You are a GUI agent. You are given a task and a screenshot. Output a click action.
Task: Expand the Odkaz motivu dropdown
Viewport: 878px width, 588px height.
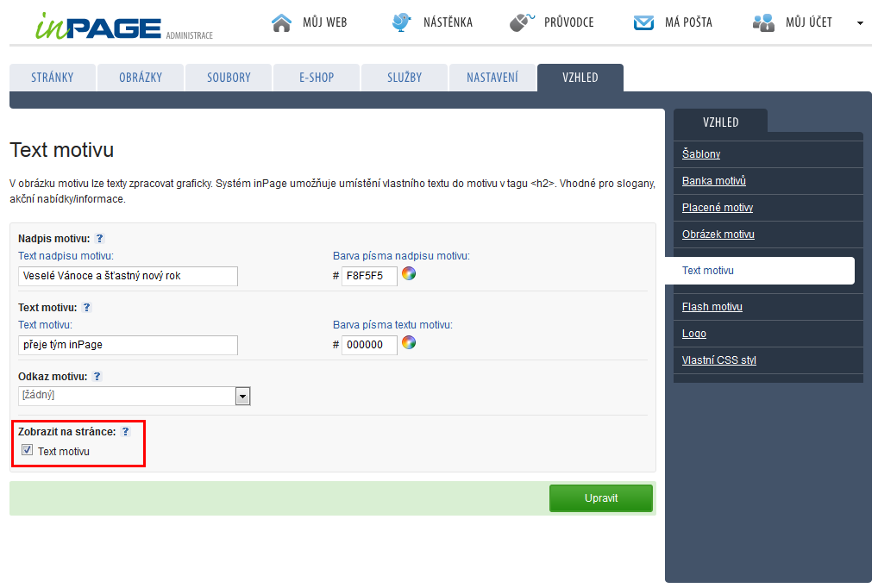(x=243, y=396)
